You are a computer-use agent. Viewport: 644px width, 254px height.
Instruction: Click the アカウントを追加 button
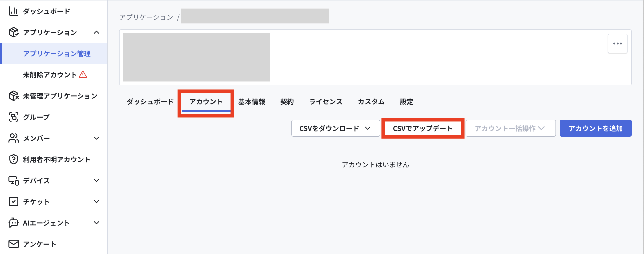(x=596, y=128)
